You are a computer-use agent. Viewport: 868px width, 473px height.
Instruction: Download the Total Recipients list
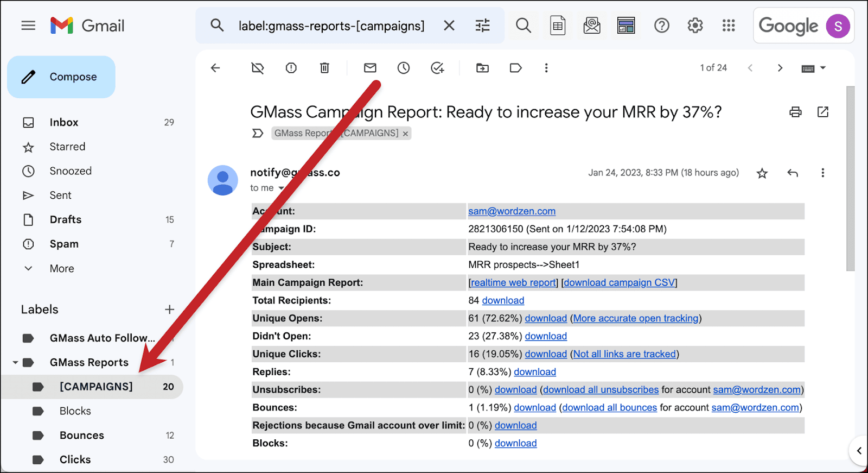click(503, 300)
